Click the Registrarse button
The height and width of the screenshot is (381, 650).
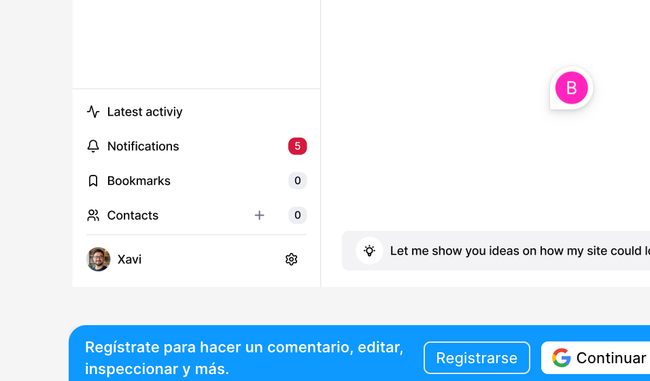[477, 358]
